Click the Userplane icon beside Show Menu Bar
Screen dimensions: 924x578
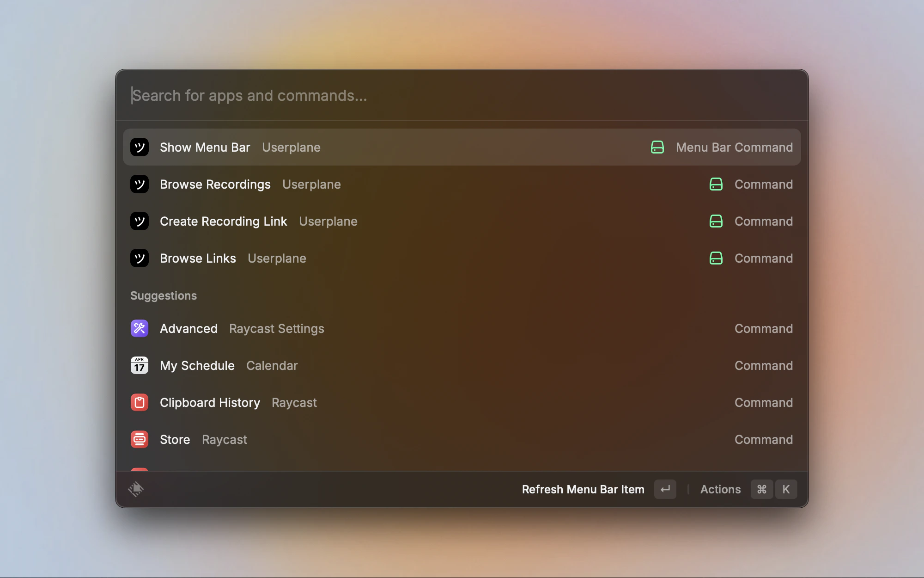pyautogui.click(x=139, y=147)
